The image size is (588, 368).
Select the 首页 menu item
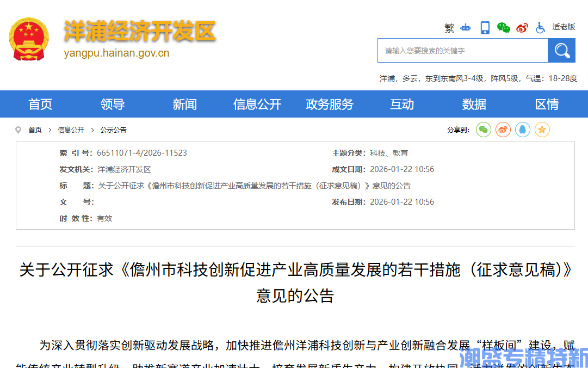40,104
